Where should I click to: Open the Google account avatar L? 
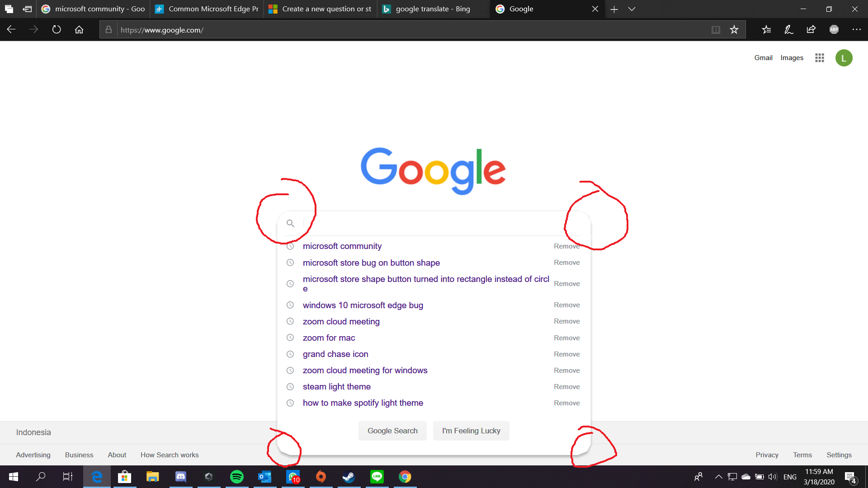[844, 58]
